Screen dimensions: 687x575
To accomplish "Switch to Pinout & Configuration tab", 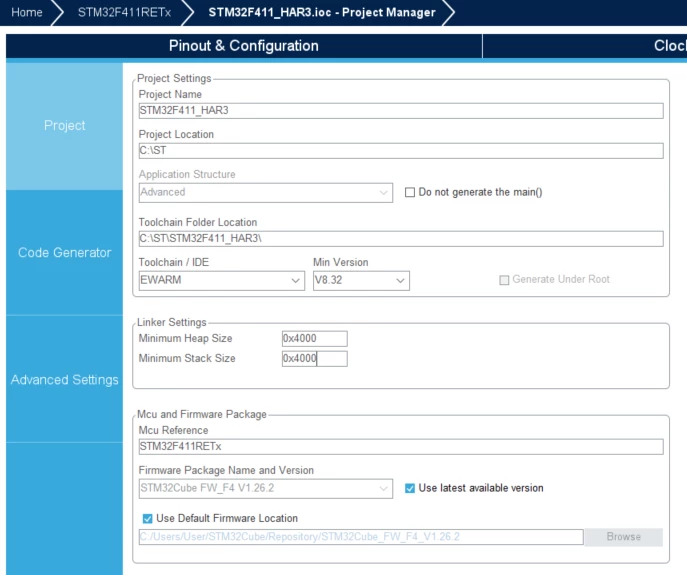I will (x=244, y=46).
